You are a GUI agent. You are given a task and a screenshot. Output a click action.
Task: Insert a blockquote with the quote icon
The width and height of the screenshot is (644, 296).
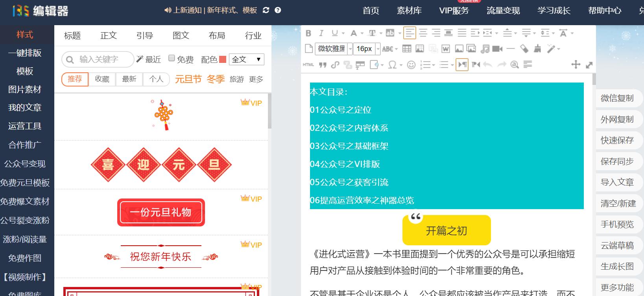[x=323, y=65]
